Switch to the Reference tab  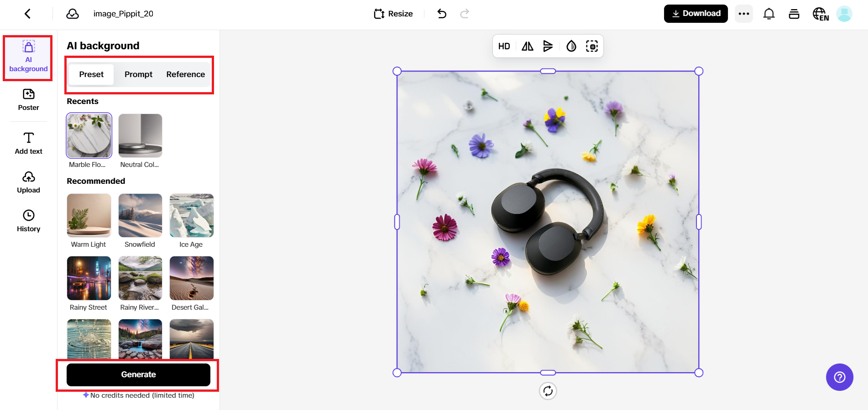click(186, 74)
